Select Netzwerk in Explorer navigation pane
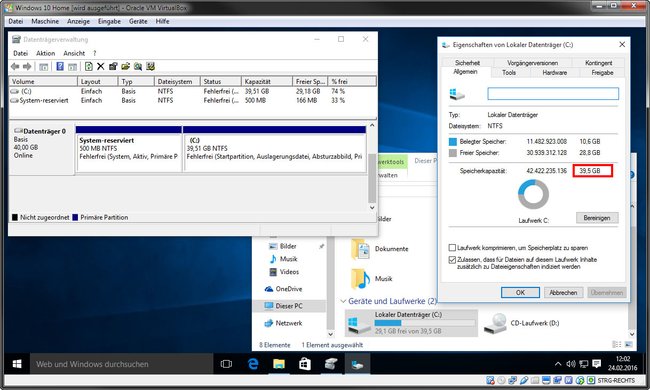Image resolution: width=650 pixels, height=390 pixels. [284, 323]
